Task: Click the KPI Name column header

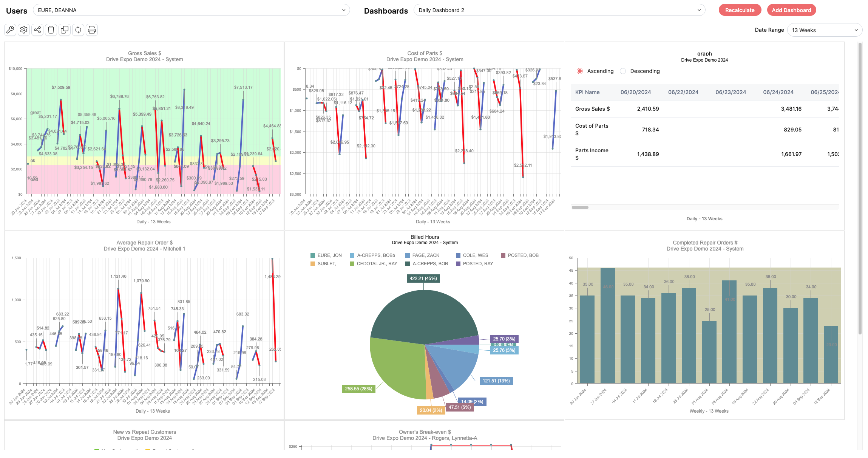Action: (x=587, y=92)
